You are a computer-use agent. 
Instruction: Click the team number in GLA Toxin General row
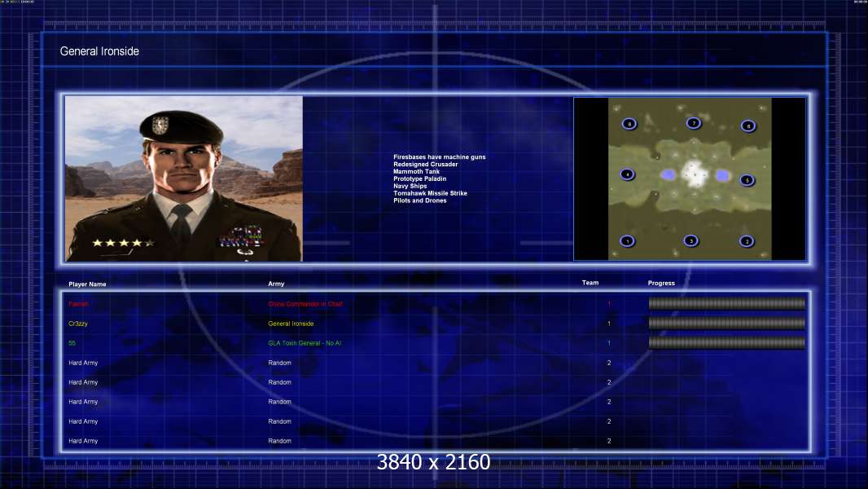point(609,343)
